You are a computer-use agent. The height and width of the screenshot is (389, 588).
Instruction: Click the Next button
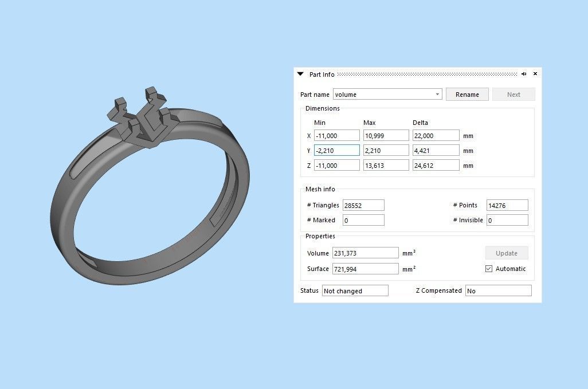pos(513,95)
